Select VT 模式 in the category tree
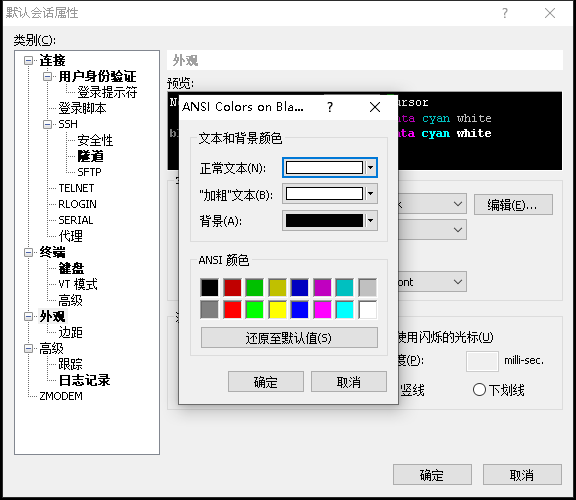Image resolution: width=576 pixels, height=500 pixels. [78, 284]
